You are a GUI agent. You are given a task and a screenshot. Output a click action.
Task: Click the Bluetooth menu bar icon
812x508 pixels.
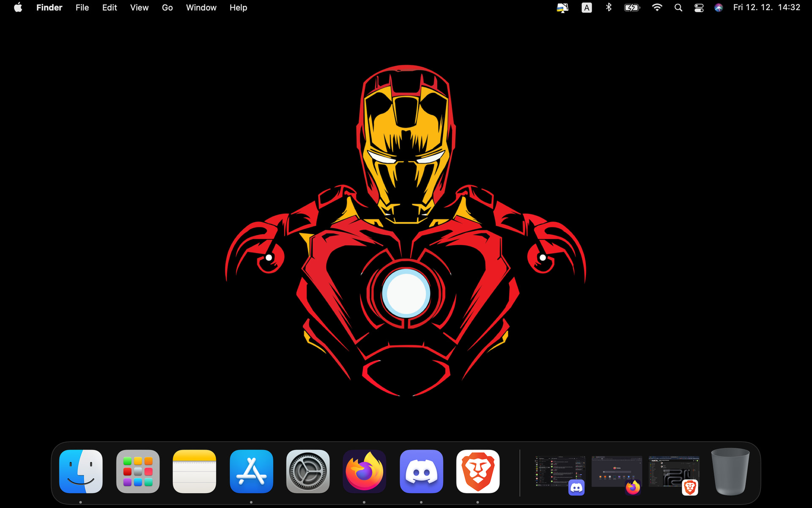(609, 8)
